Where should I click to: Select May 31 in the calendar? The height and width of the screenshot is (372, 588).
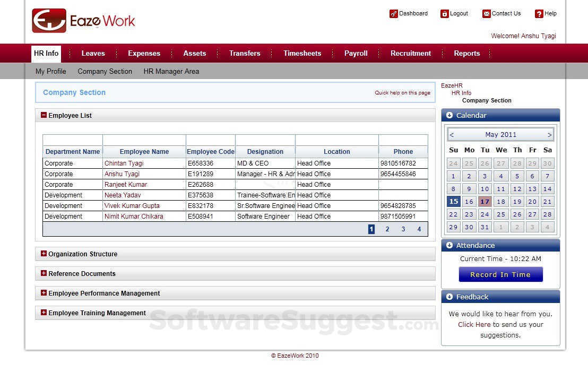[x=485, y=227]
